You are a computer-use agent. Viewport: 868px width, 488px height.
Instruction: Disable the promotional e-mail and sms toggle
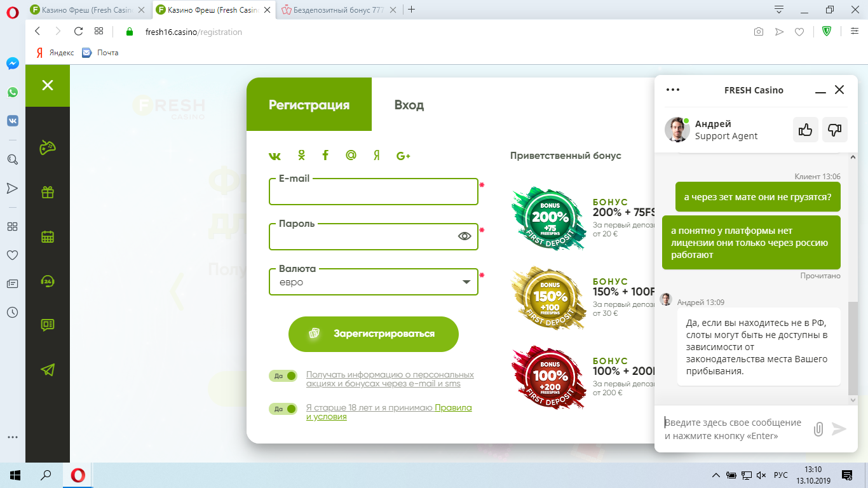[283, 376]
